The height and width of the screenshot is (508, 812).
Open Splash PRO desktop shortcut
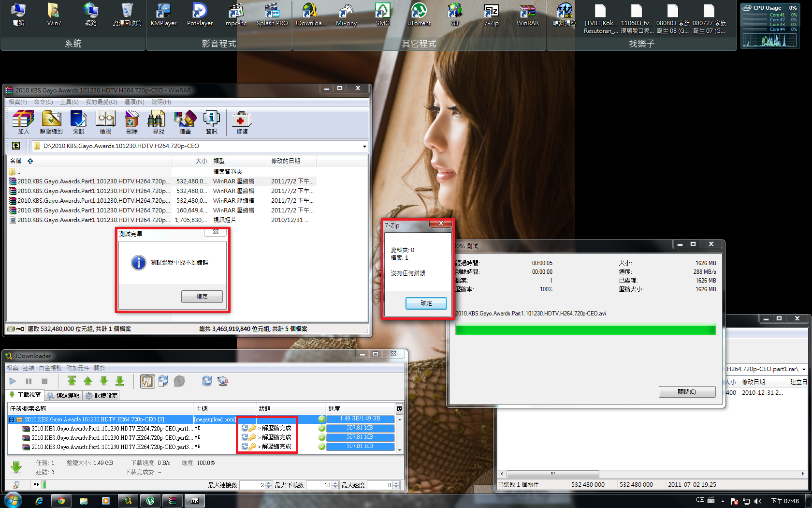(x=272, y=15)
